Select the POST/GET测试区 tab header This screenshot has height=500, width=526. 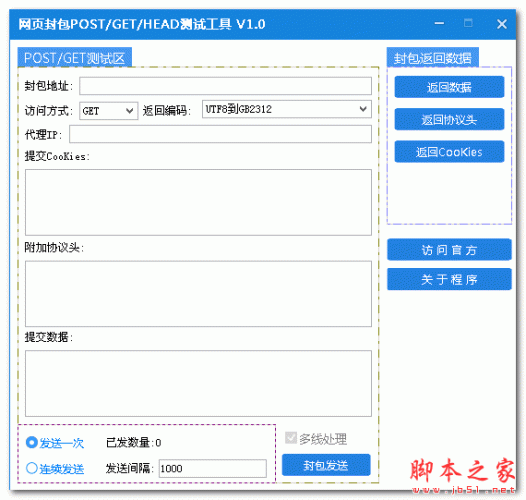tap(74, 58)
